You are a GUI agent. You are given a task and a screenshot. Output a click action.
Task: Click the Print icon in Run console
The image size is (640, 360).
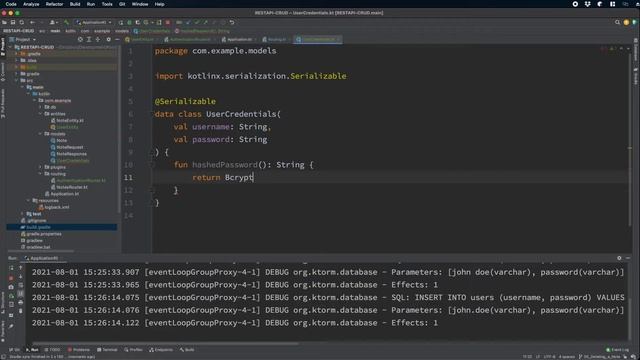tap(21, 302)
